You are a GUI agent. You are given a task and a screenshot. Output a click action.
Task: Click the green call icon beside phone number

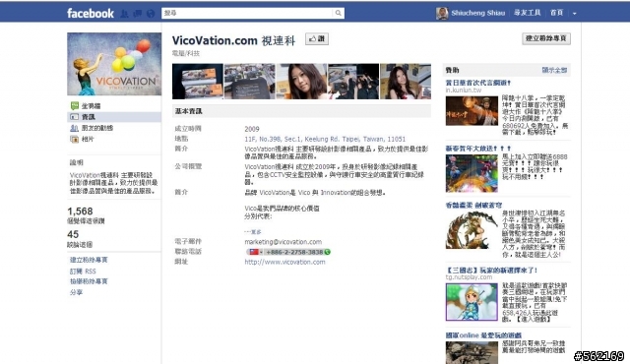[x=328, y=252]
